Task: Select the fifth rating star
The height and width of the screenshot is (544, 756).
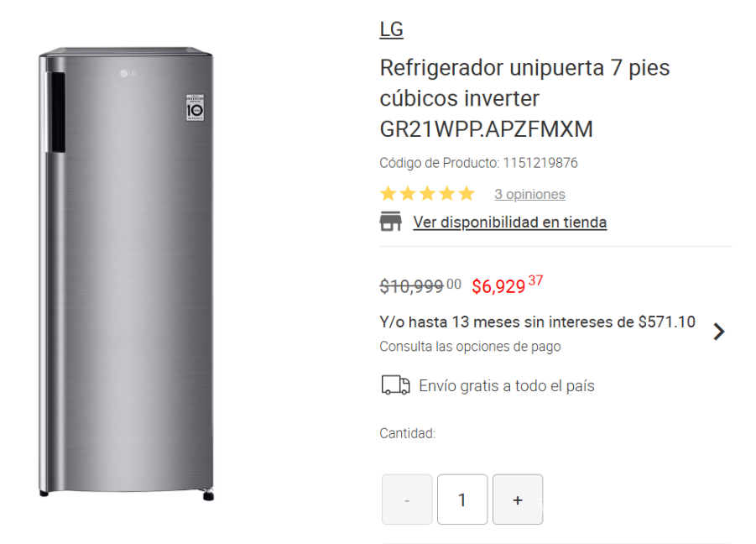Action: pyautogui.click(x=467, y=193)
